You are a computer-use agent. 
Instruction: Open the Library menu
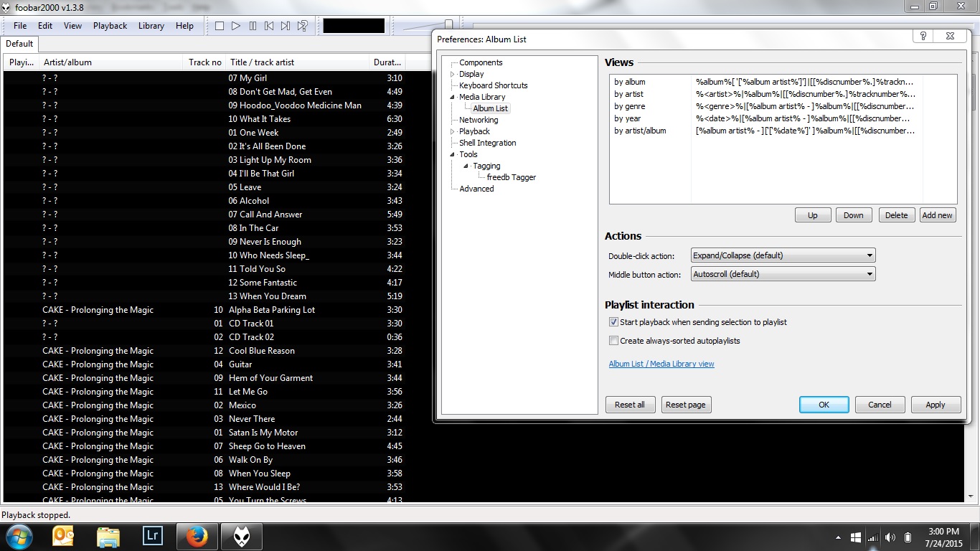(x=151, y=26)
